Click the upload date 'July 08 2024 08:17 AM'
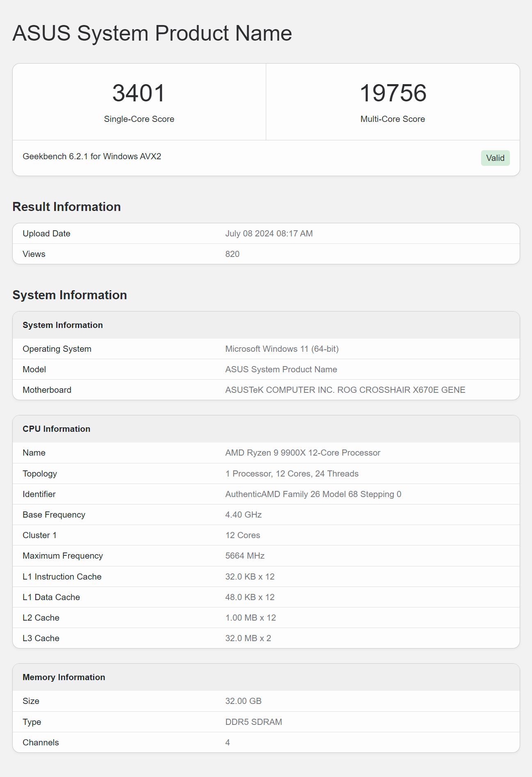 [269, 234]
